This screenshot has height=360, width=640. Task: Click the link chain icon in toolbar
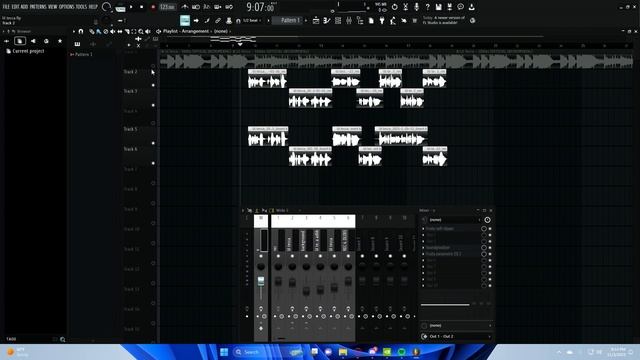tap(218, 20)
